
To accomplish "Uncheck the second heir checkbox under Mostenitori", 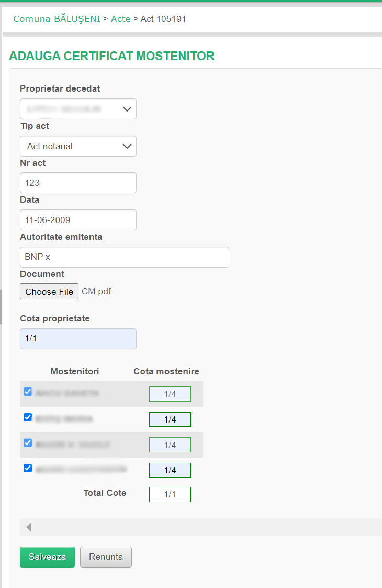I will pyautogui.click(x=28, y=417).
